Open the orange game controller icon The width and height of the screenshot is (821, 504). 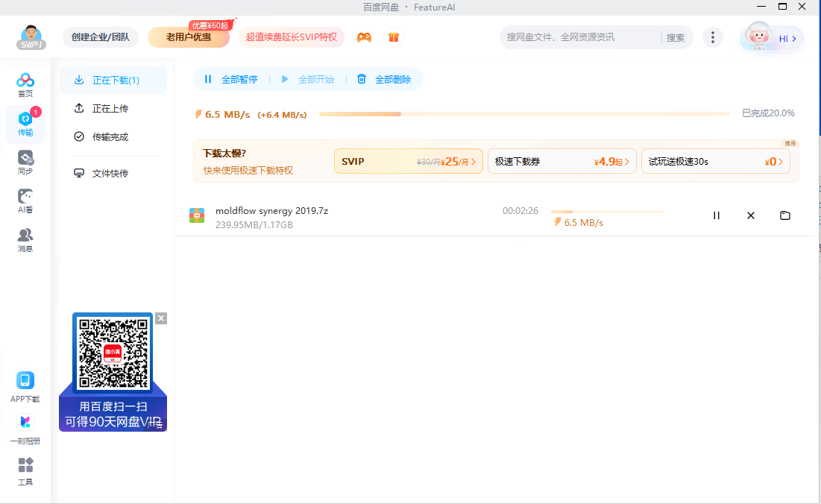[x=364, y=37]
